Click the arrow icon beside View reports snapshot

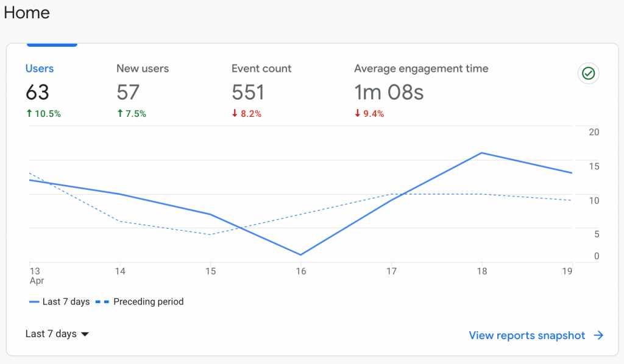[598, 335]
